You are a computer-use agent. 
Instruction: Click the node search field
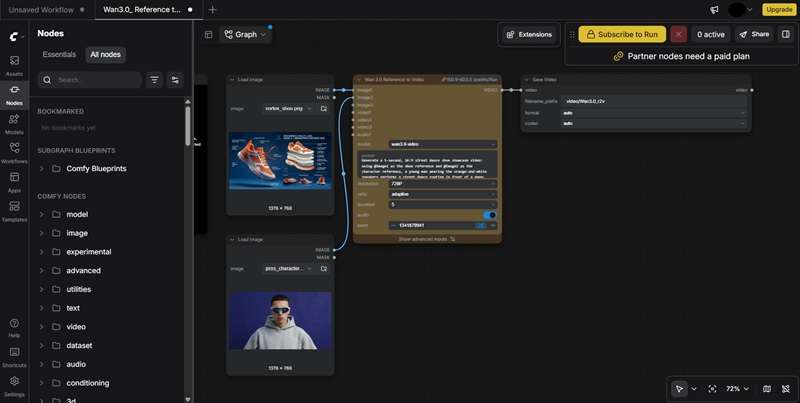pyautogui.click(x=90, y=80)
